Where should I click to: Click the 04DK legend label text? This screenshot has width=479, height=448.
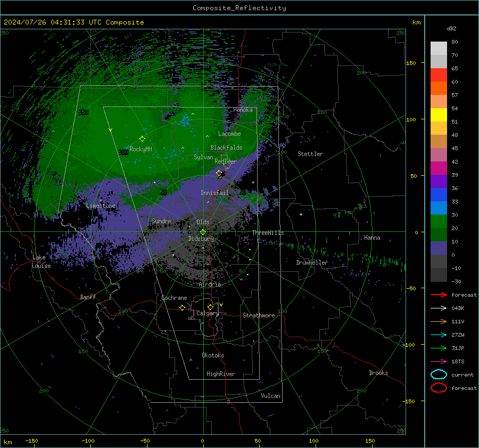[458, 308]
